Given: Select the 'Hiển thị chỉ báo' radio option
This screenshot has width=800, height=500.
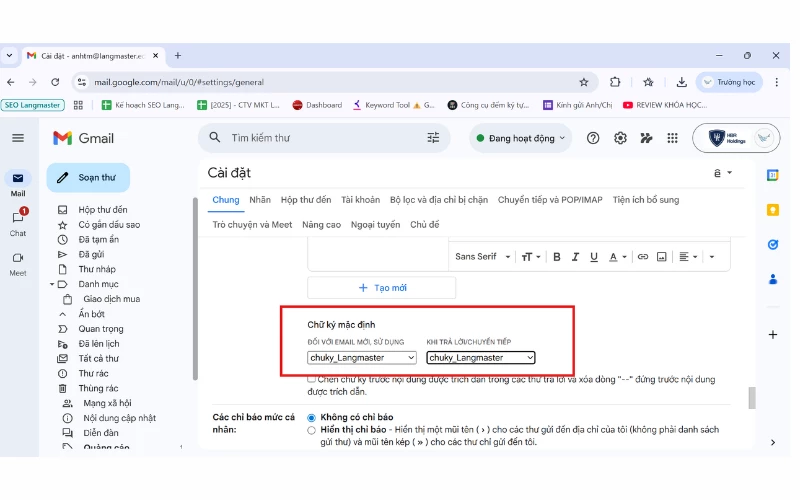Looking at the screenshot, I should 312,430.
